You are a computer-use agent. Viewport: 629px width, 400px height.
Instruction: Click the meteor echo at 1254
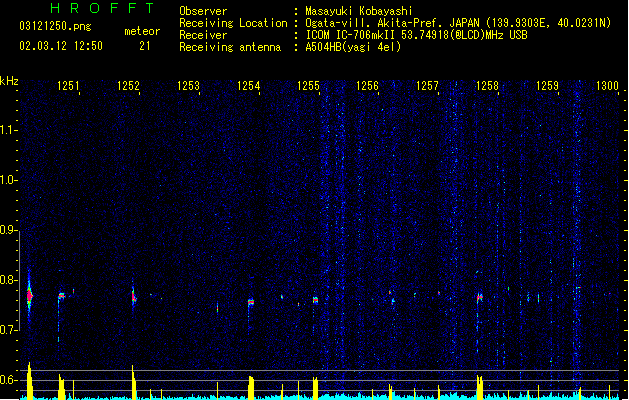(251, 302)
